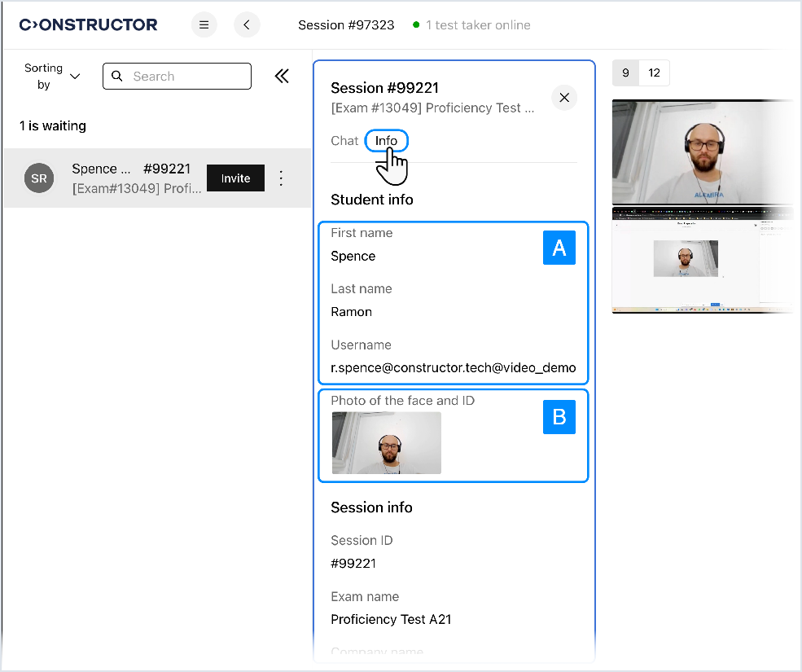Open the test taker webcam video feed
The width and height of the screenshot is (802, 672).
coord(702,152)
